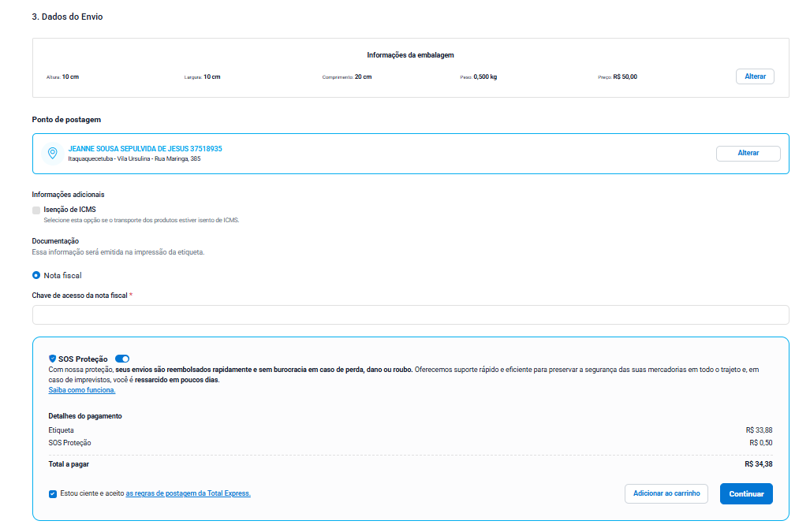
Task: Open the 'Saiba como funciona' link
Action: [x=82, y=390]
